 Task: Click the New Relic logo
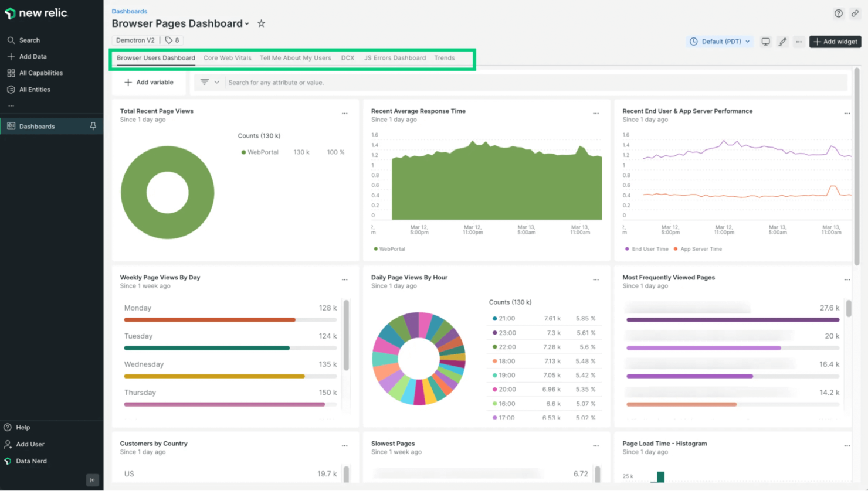(36, 13)
